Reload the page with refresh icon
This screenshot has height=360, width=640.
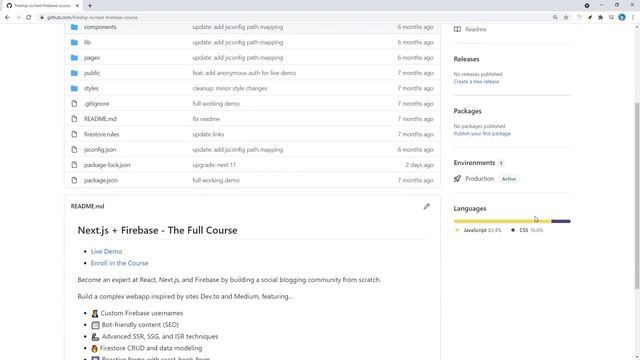(x=29, y=18)
